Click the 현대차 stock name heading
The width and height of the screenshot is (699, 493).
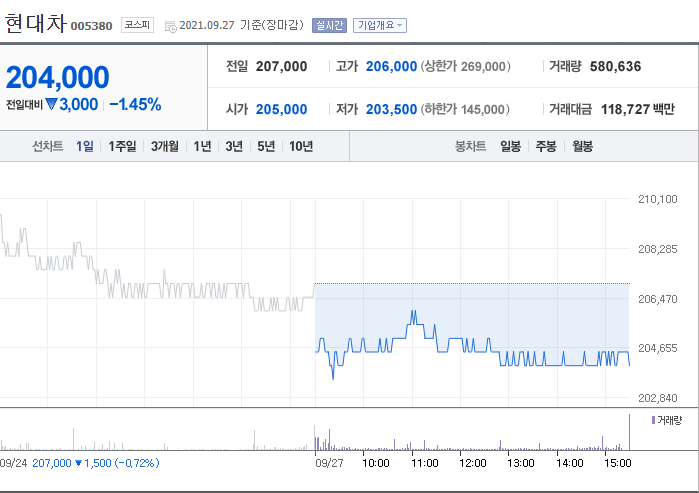click(x=36, y=23)
